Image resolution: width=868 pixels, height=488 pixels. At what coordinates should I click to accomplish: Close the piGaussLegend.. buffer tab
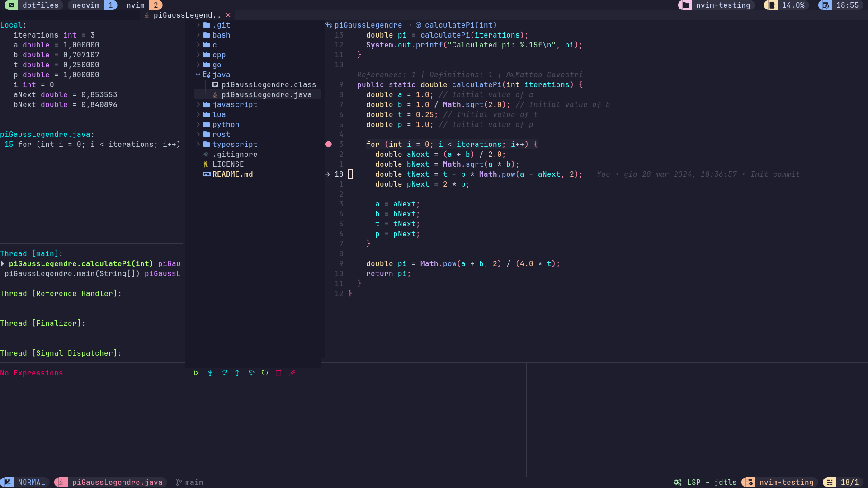228,15
